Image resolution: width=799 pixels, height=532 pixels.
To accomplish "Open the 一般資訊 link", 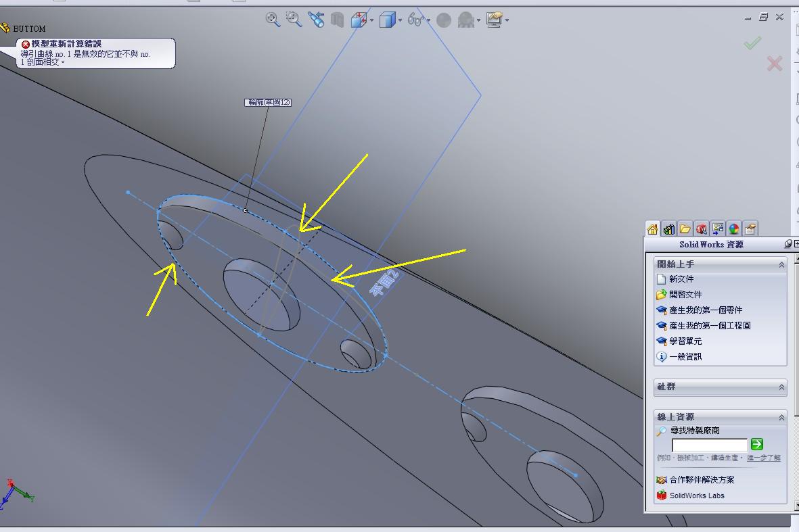I will (x=685, y=356).
